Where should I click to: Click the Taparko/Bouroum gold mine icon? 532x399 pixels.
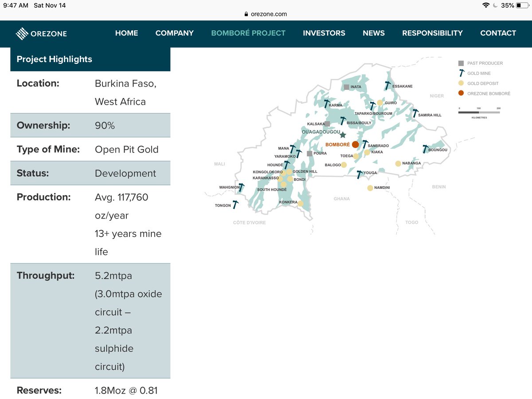tap(372, 106)
